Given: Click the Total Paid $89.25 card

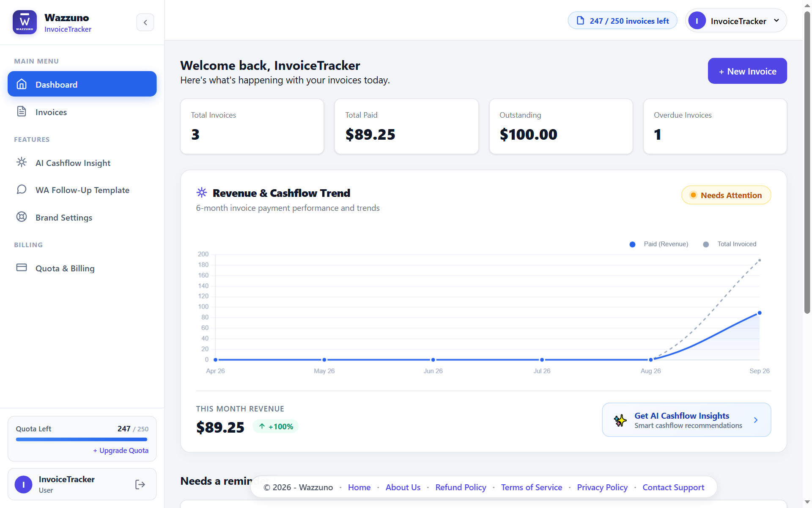Looking at the screenshot, I should coord(406,127).
